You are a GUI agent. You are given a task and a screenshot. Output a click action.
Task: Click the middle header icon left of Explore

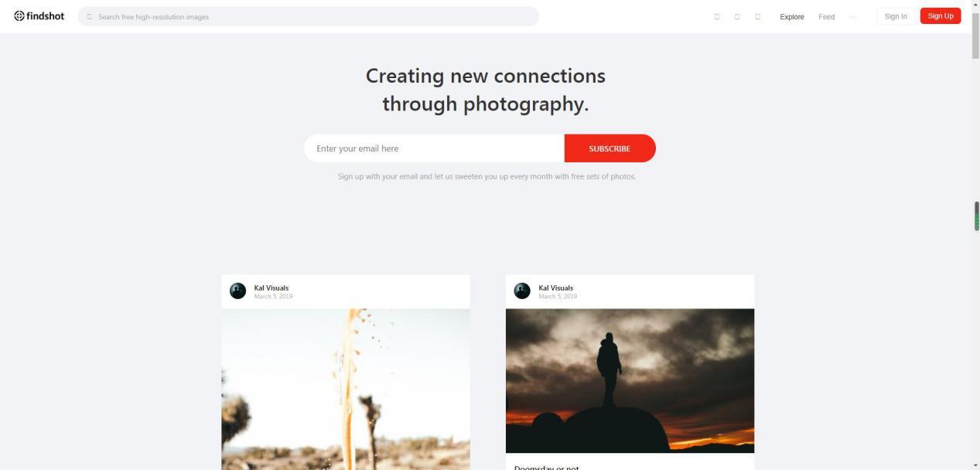(737, 16)
